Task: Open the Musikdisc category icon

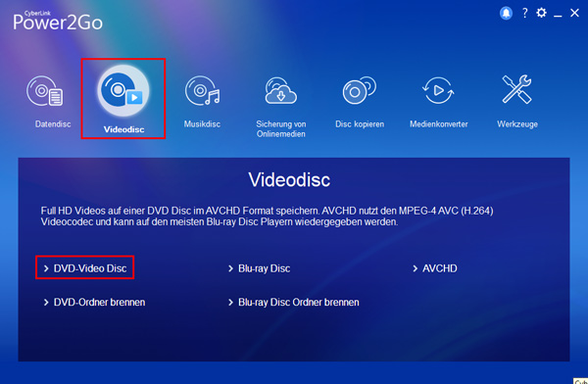Action: pos(203,90)
